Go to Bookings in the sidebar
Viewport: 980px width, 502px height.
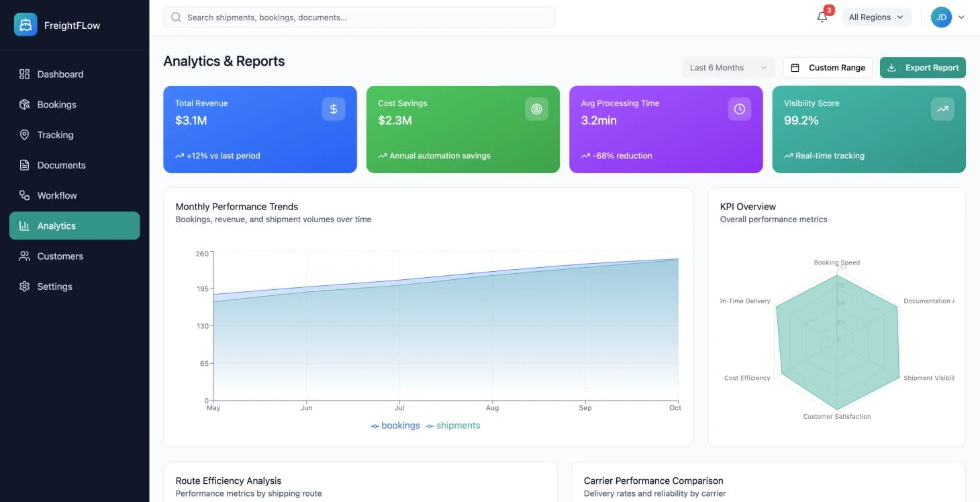click(56, 105)
